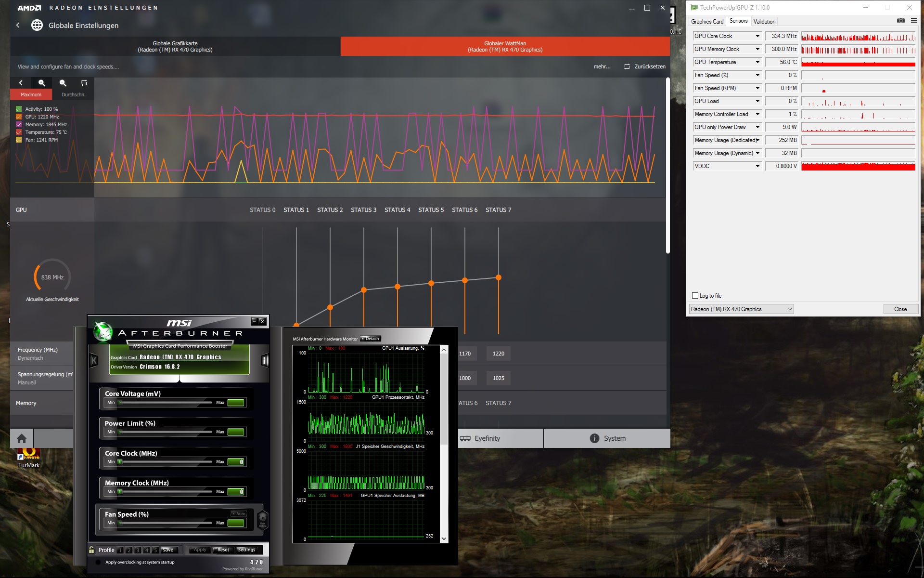
Task: Toggle the Temperature graph checkbox
Action: tap(19, 132)
